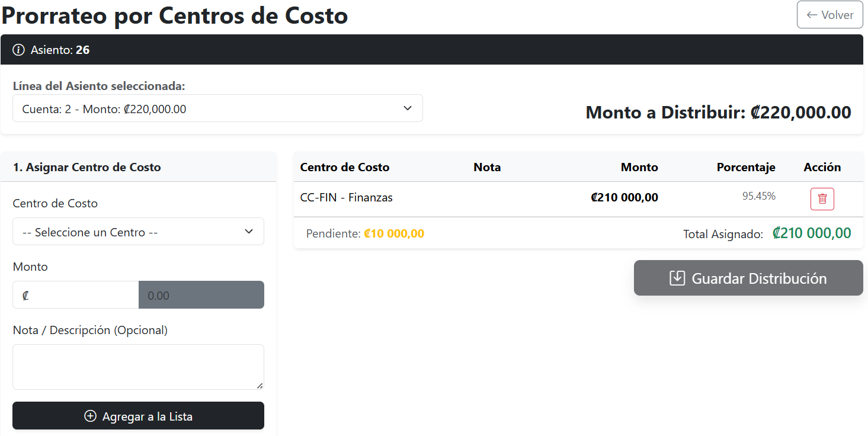Click Agregar a la Lista
Viewport: 868px width, 436px height.
pyautogui.click(x=138, y=416)
